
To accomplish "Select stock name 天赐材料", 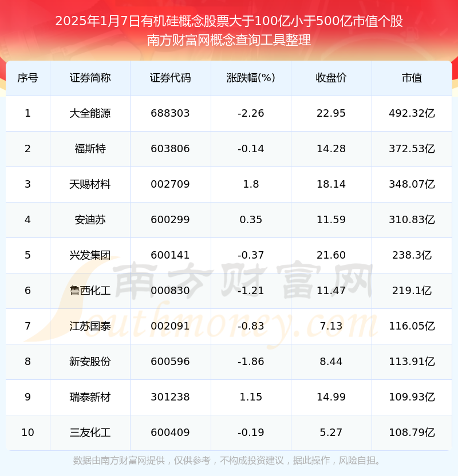I will 90,184.
